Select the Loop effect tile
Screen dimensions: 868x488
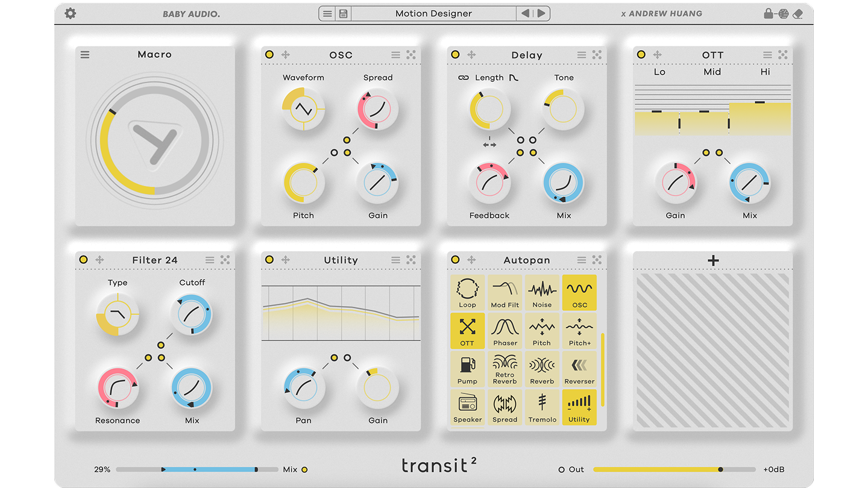point(468,293)
